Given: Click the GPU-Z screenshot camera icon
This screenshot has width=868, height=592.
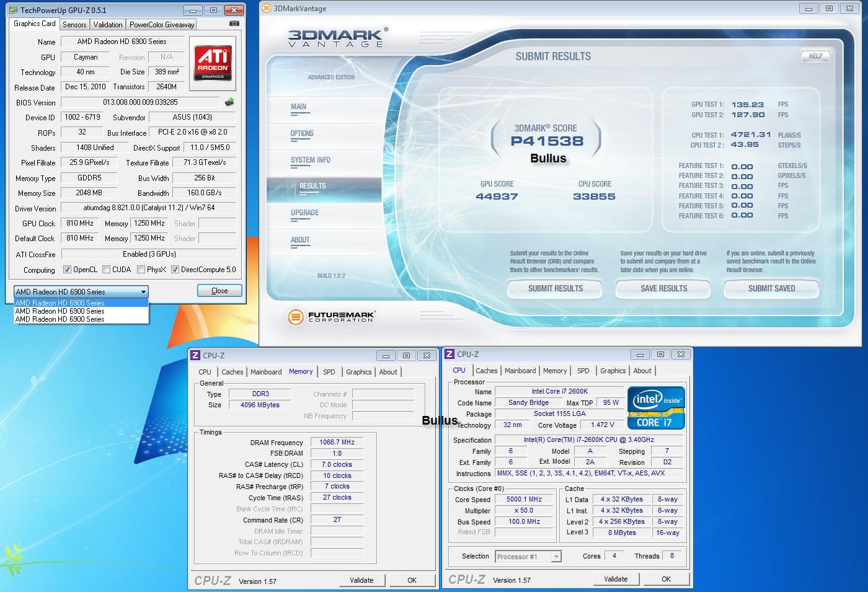Looking at the screenshot, I should tap(233, 24).
